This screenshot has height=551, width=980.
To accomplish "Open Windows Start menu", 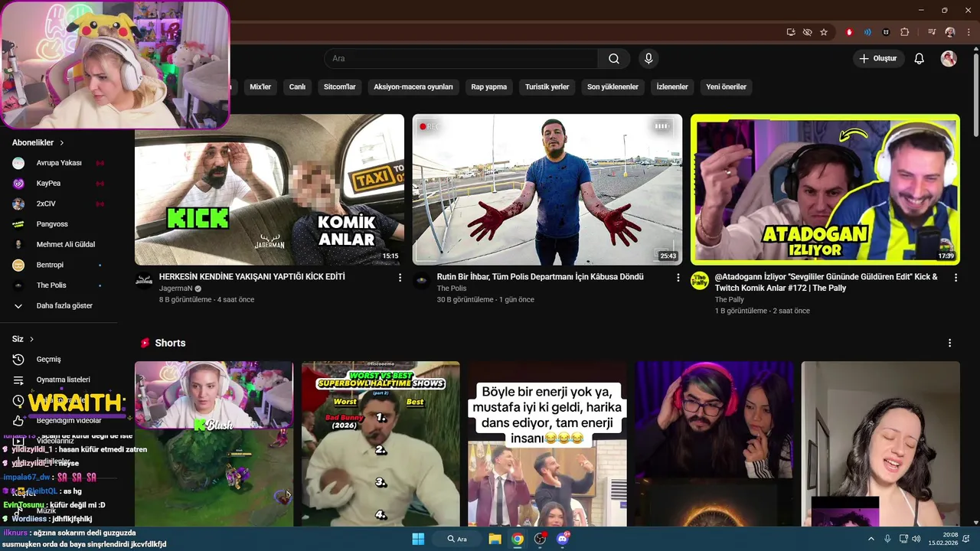I will tap(418, 539).
